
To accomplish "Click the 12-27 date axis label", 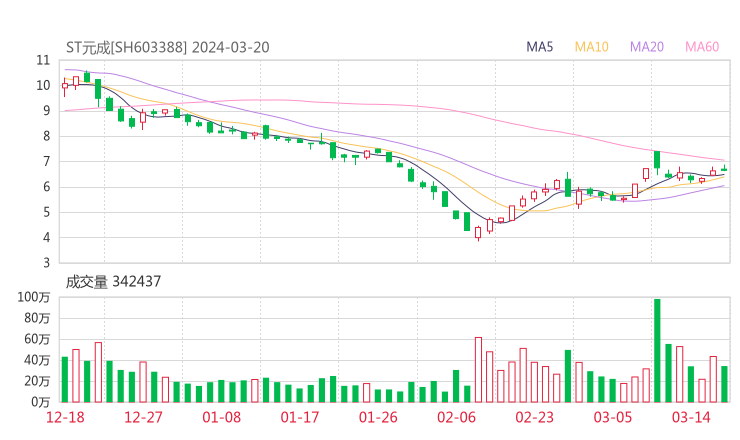I will pyautogui.click(x=143, y=417).
